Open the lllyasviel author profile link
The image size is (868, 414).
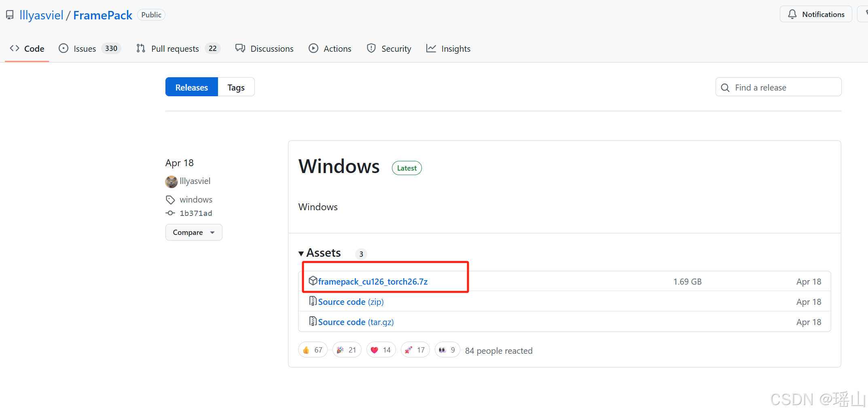pyautogui.click(x=195, y=181)
